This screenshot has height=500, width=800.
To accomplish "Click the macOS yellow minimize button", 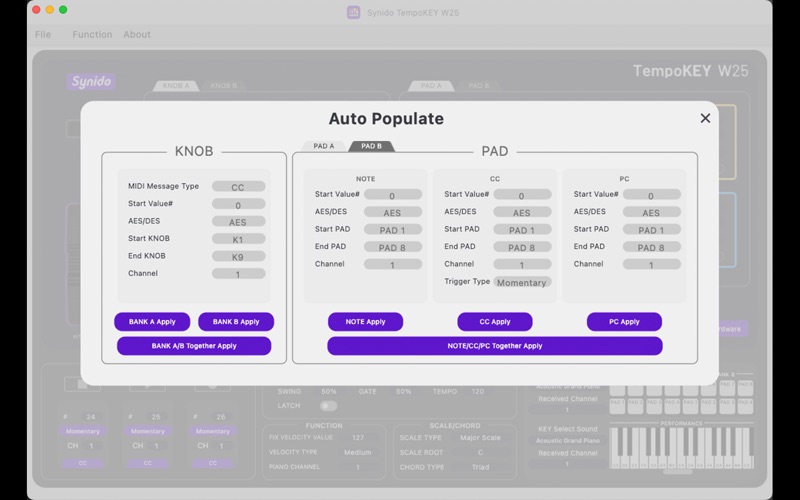I will tap(49, 10).
